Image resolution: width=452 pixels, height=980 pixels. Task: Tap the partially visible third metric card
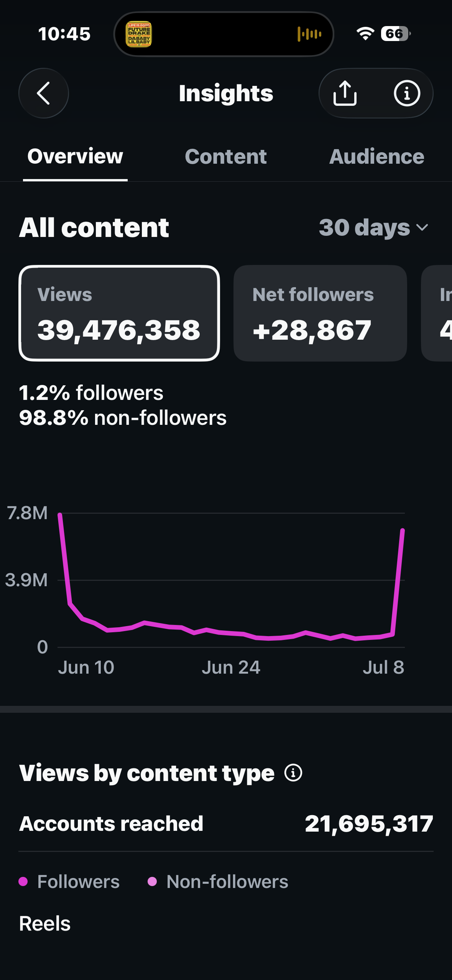tap(437, 313)
